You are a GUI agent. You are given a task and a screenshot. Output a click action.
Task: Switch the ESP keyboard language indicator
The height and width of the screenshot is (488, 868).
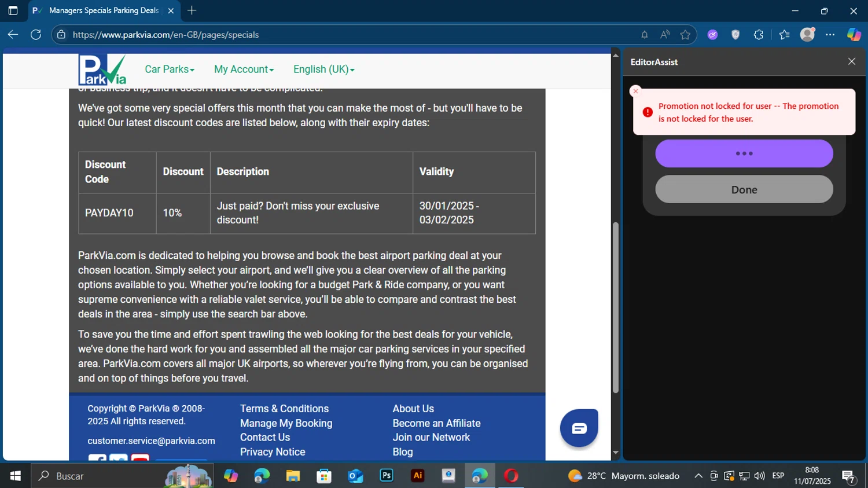click(778, 476)
